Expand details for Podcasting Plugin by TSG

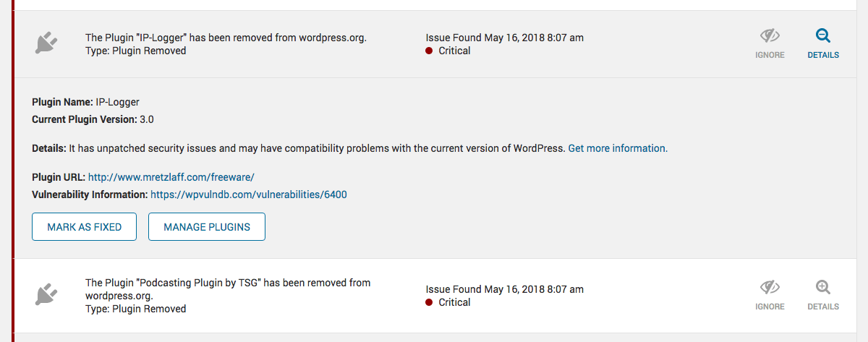[x=823, y=295]
